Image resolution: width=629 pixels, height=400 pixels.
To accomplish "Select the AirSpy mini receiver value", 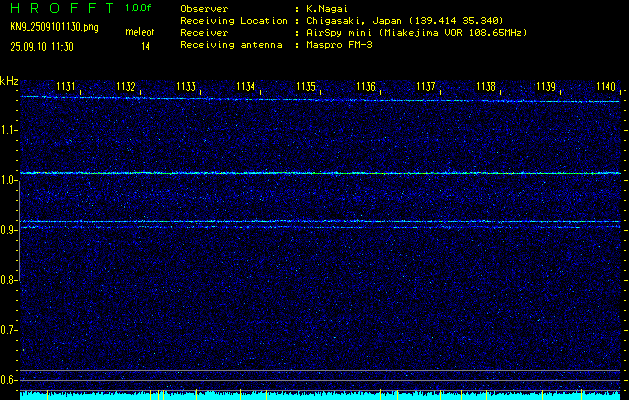I will pyautogui.click(x=417, y=33).
